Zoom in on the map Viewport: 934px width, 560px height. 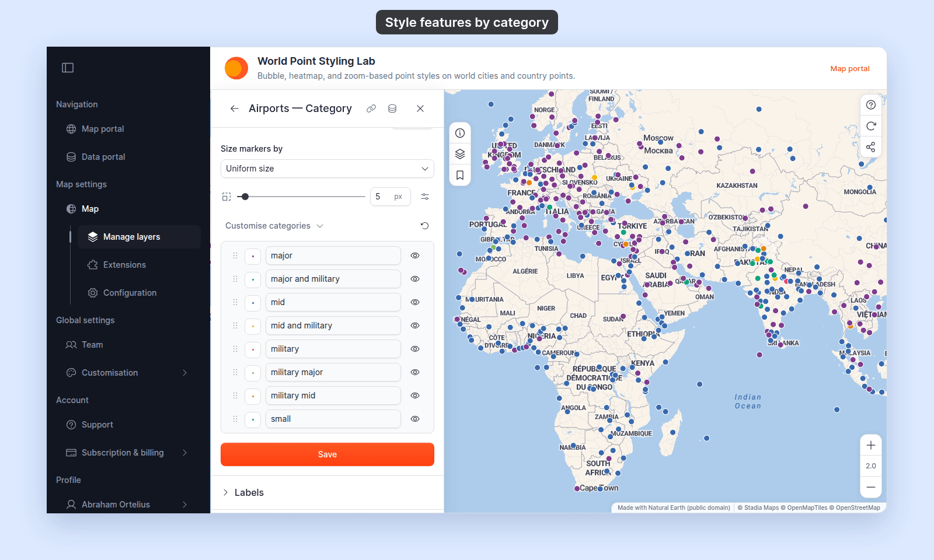pyautogui.click(x=871, y=445)
